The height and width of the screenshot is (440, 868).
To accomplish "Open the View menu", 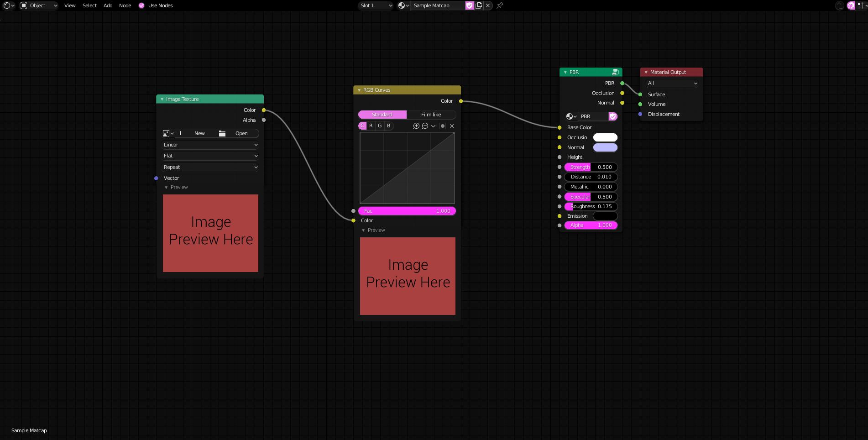I will 70,5.
